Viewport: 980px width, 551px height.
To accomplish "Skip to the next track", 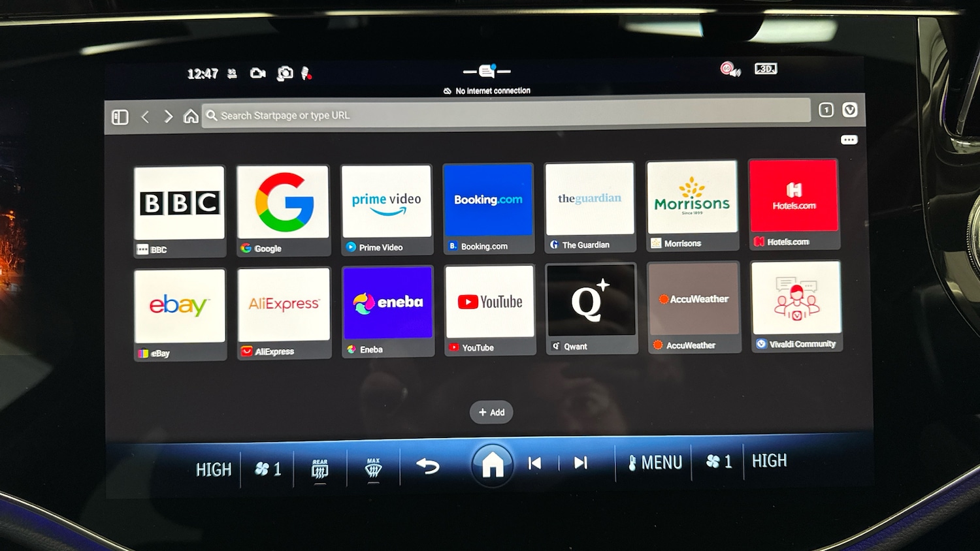I will click(580, 463).
